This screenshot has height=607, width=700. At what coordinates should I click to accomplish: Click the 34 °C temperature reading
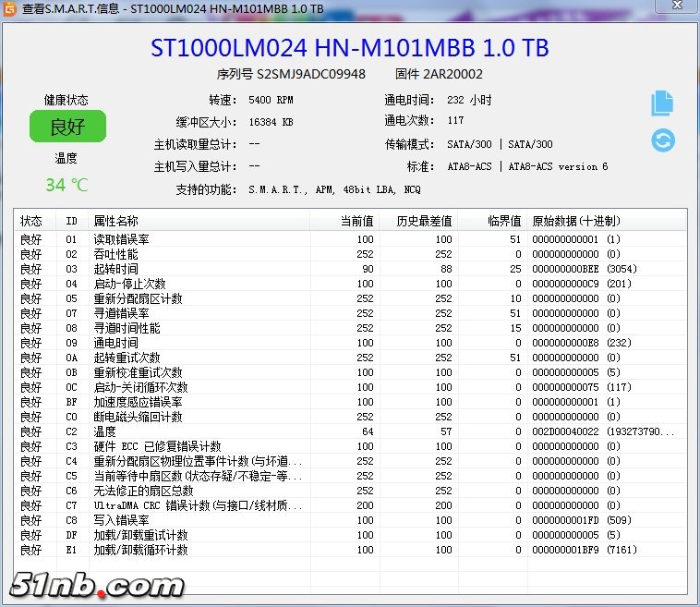tap(66, 185)
